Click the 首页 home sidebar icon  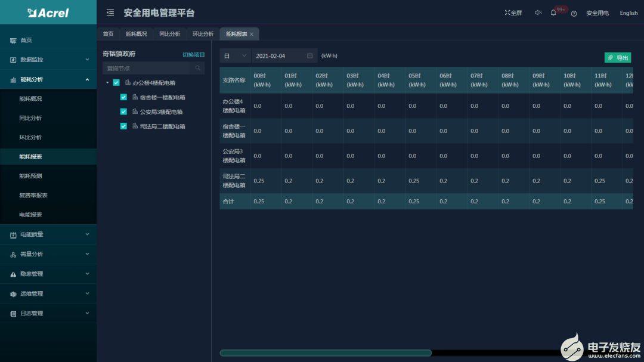pyautogui.click(x=13, y=41)
